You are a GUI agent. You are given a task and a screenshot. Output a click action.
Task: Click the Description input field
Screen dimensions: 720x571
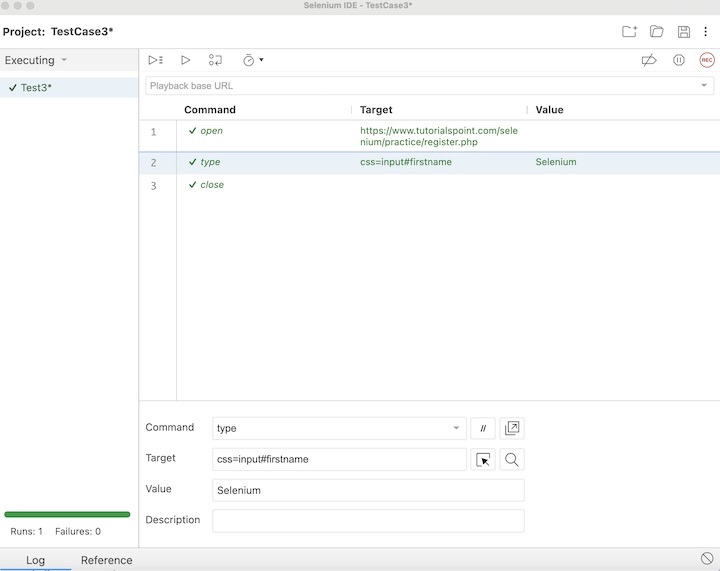point(368,521)
